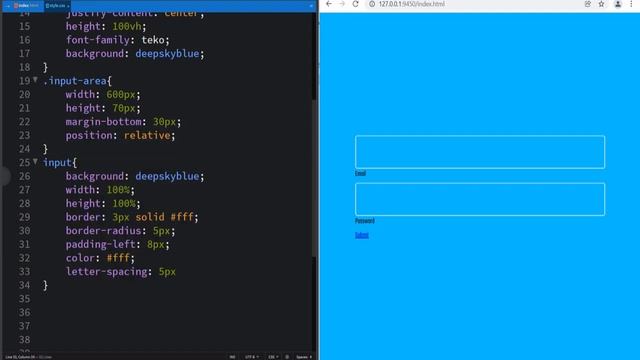Click line number 35 in the gutter
This screenshot has height=360, width=640.
(24, 298)
